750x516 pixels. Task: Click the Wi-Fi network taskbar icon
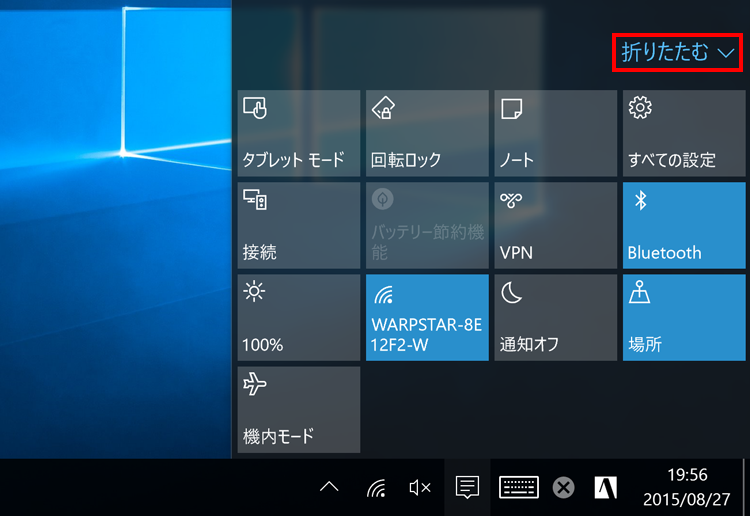376,488
